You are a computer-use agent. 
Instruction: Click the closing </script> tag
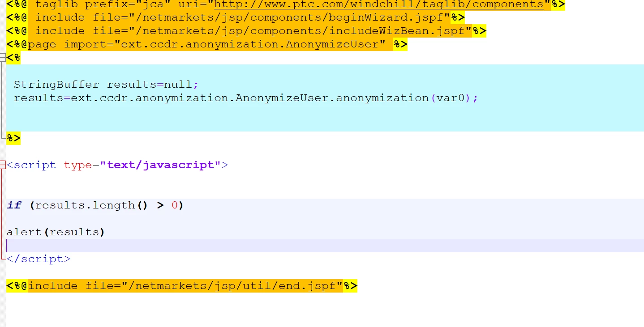39,259
